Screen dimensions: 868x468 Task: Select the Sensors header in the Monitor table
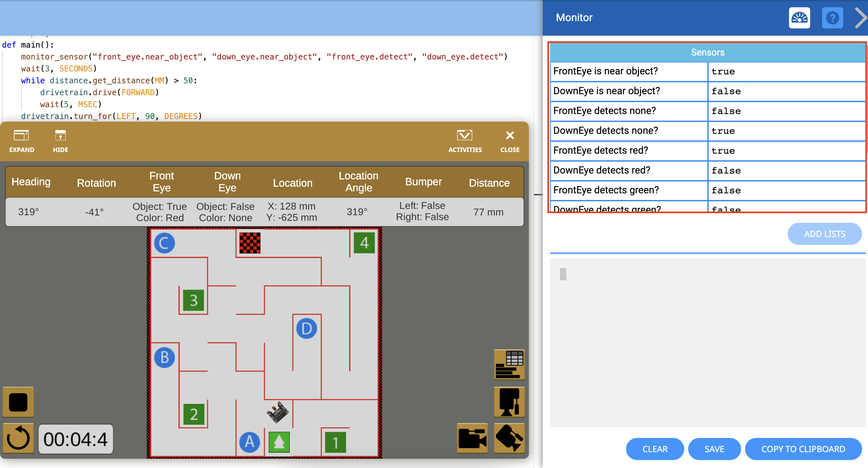[x=708, y=52]
